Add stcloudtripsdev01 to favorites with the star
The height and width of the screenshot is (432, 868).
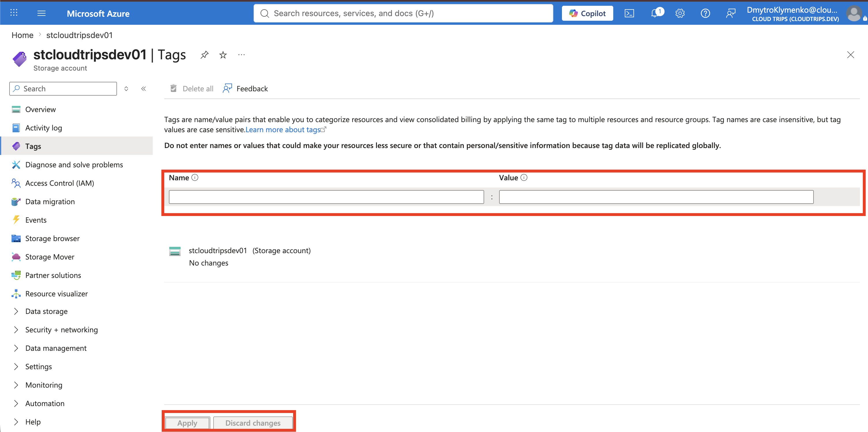[x=223, y=54]
